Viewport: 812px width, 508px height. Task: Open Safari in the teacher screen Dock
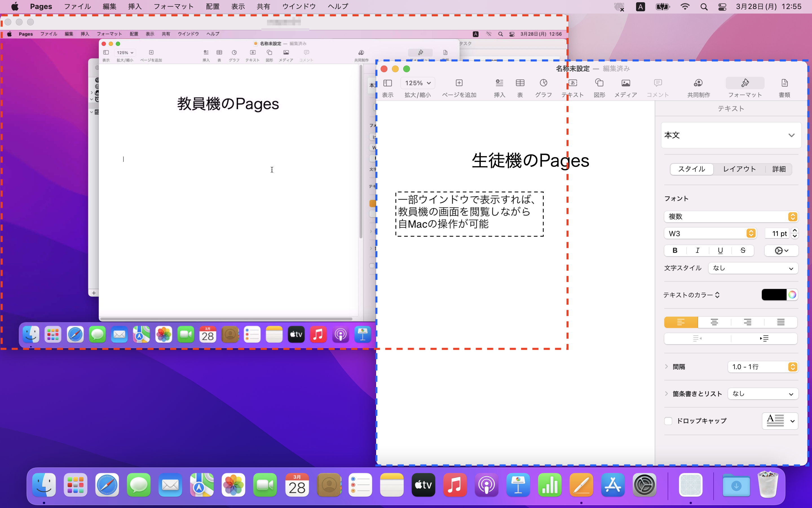[75, 335]
